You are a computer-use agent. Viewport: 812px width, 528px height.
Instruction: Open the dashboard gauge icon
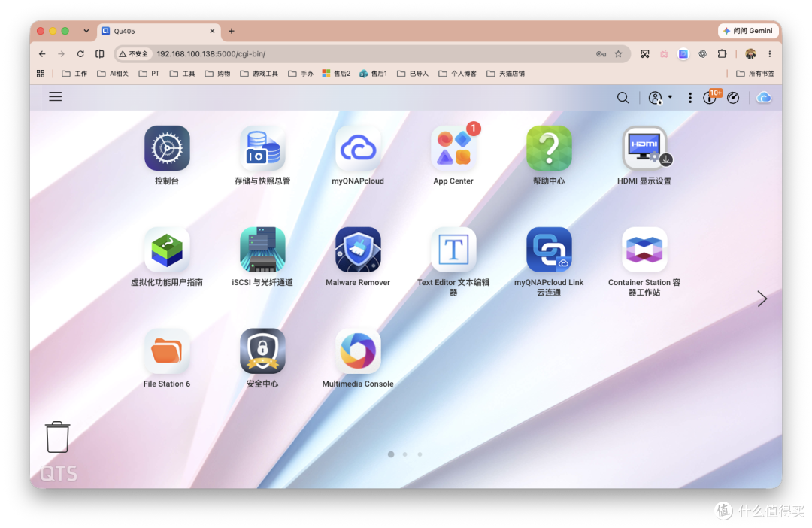(x=733, y=98)
